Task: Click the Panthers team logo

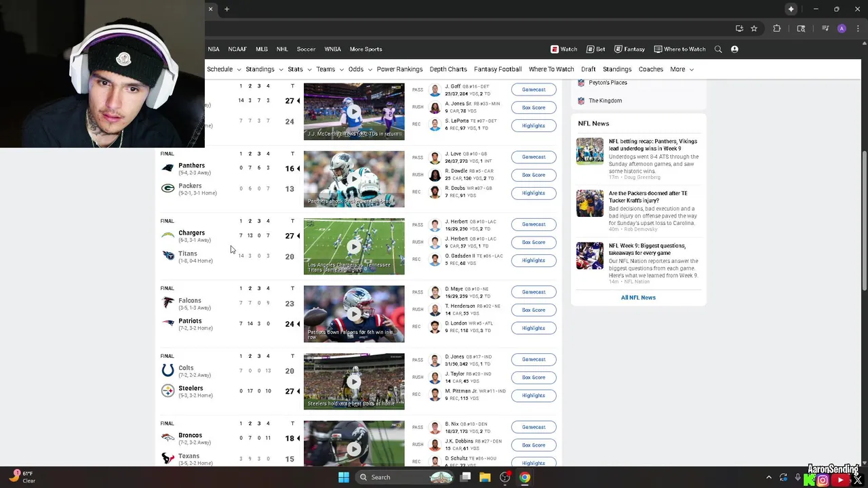Action: point(168,168)
